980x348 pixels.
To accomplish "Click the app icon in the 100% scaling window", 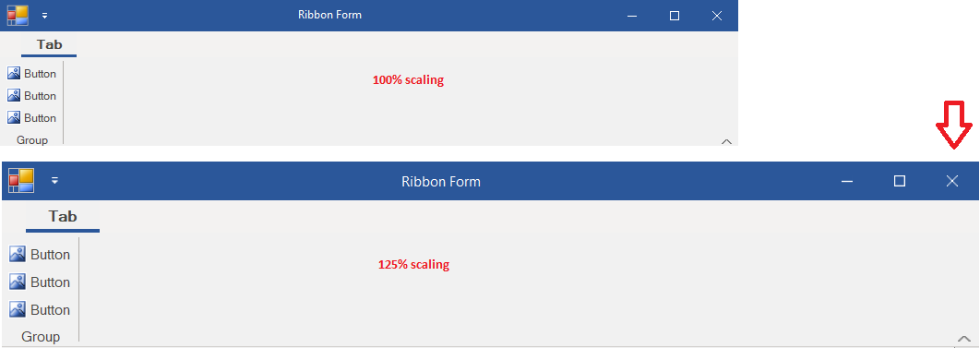I will (x=18, y=15).
